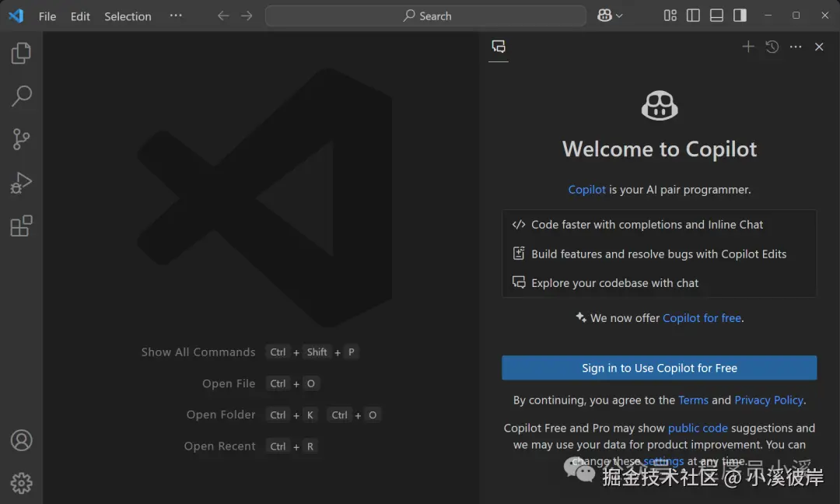
Task: Expand the Copilot title bar dropdown chevron
Action: 619,16
